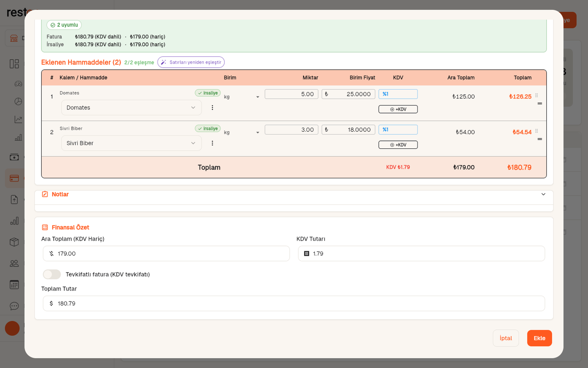Open the %1 KDV selector for Sivri Biber
This screenshot has height=368, width=588.
click(x=398, y=130)
